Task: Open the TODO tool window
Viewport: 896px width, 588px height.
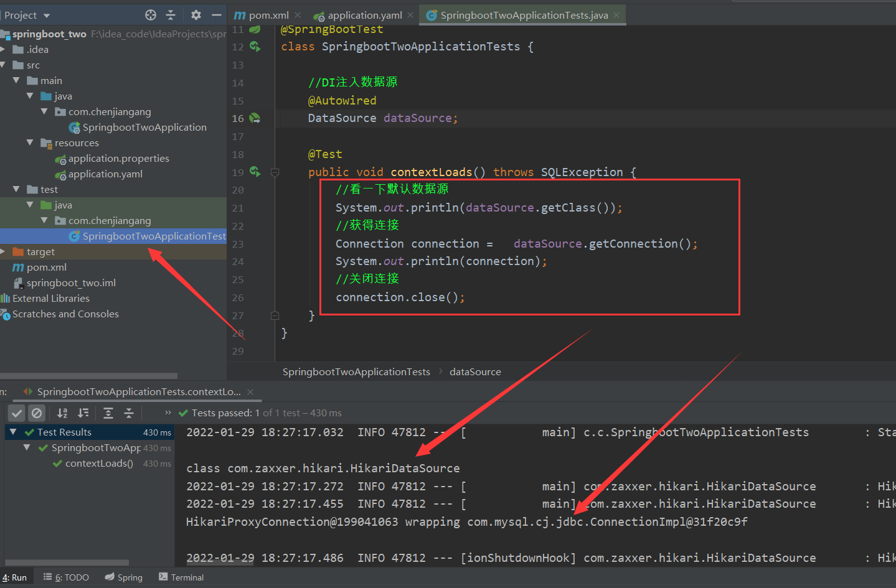Action: click(x=66, y=577)
